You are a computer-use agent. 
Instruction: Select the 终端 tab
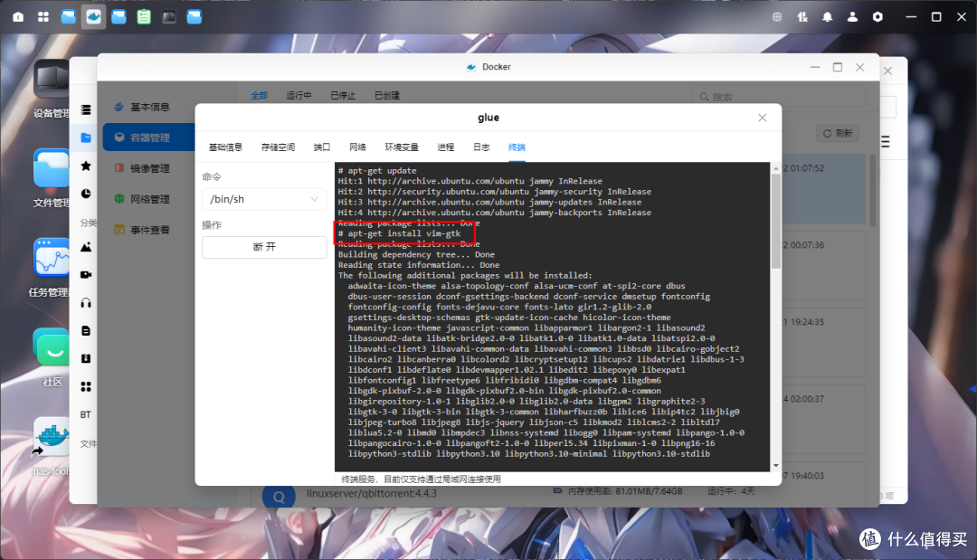point(517,147)
